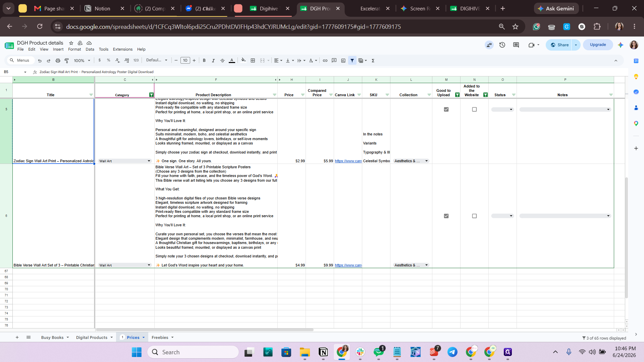Open Price column filter button
This screenshot has height=362, width=644.
tap(303, 95)
